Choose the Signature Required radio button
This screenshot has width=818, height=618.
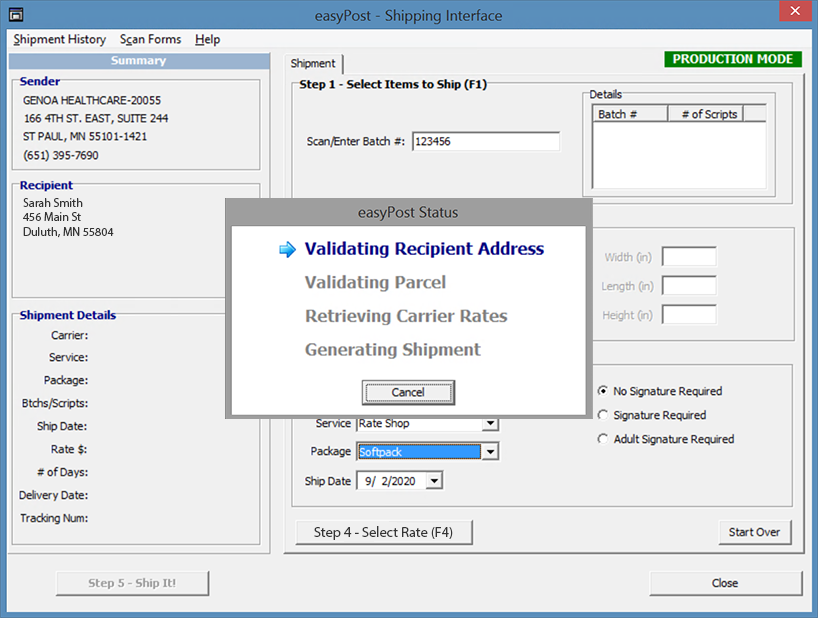(603, 415)
